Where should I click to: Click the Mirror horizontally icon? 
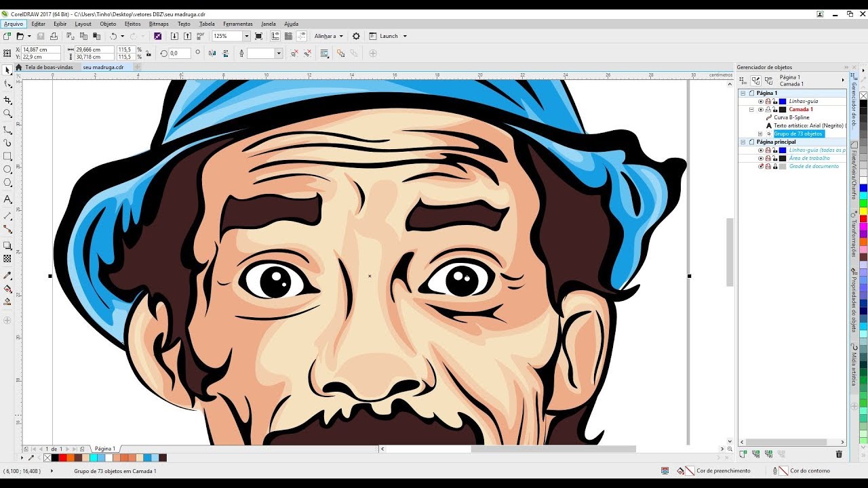[212, 53]
